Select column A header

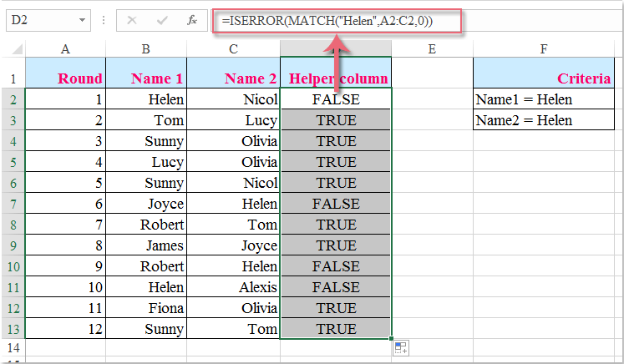pyautogui.click(x=65, y=49)
